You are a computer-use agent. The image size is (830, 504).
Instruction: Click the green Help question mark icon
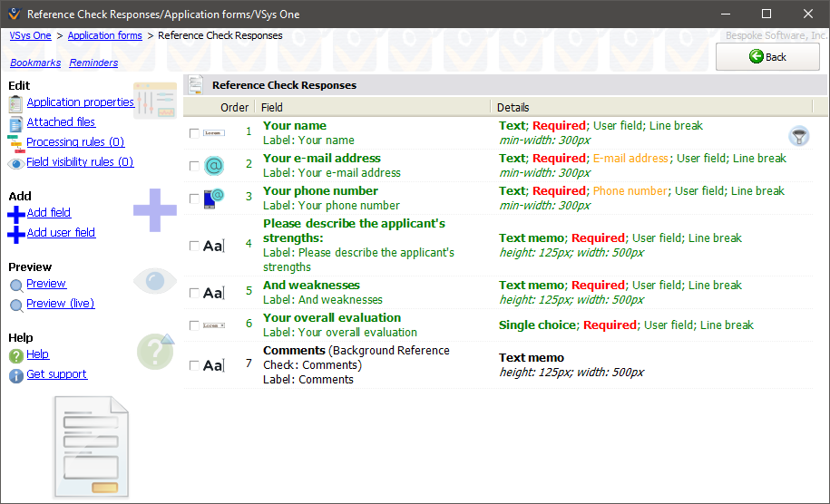(15, 355)
